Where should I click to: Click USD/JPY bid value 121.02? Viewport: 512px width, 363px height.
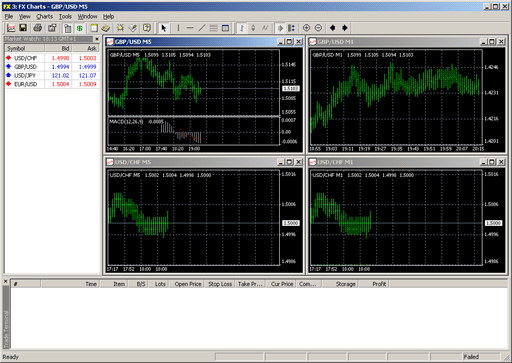tap(60, 75)
